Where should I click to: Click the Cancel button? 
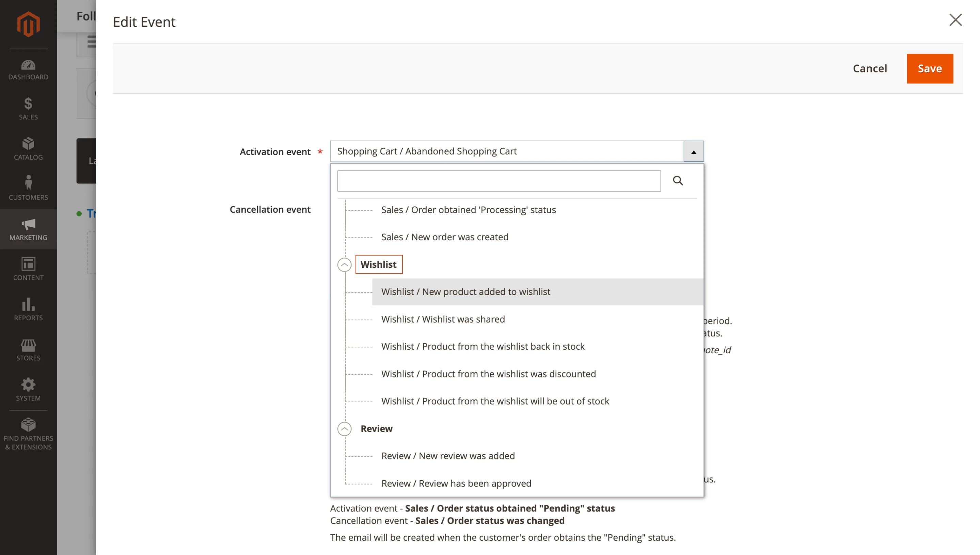coord(869,69)
